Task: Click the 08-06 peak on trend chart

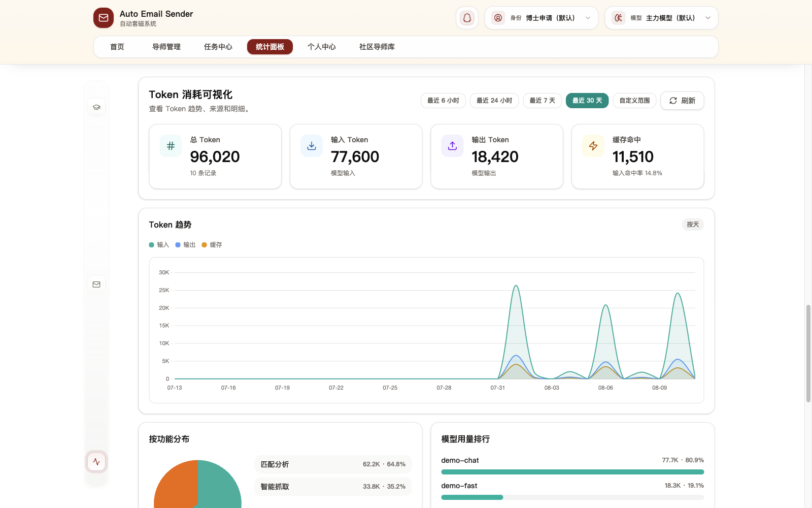Action: (x=605, y=305)
